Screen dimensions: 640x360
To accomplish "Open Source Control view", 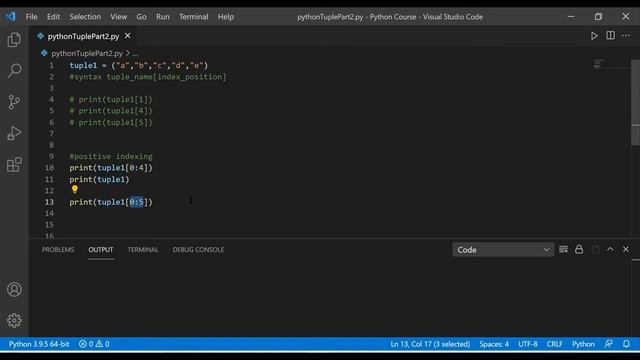I will (14, 102).
